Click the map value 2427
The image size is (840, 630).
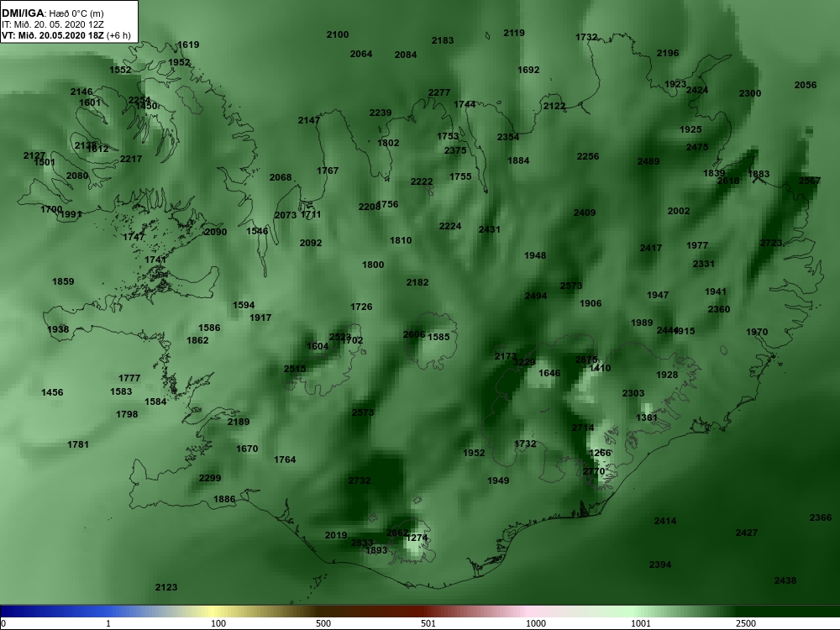(x=746, y=532)
